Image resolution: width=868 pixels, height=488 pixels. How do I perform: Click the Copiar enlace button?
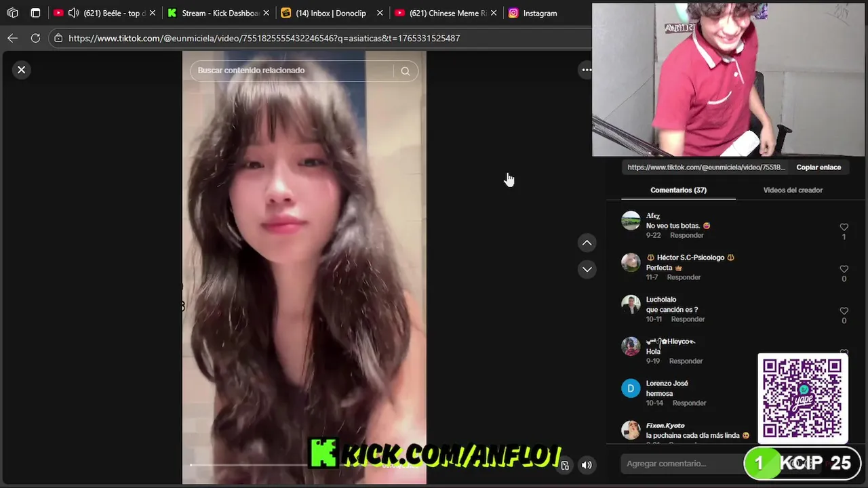(x=818, y=167)
